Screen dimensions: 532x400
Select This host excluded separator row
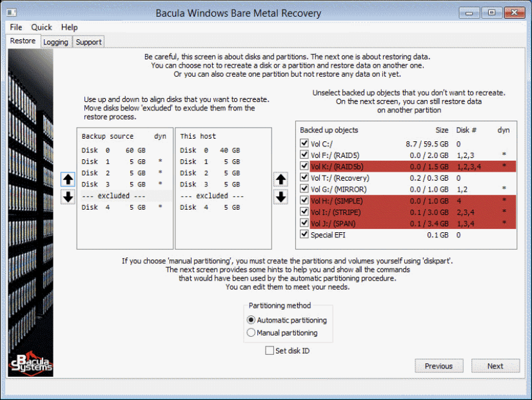click(223, 196)
